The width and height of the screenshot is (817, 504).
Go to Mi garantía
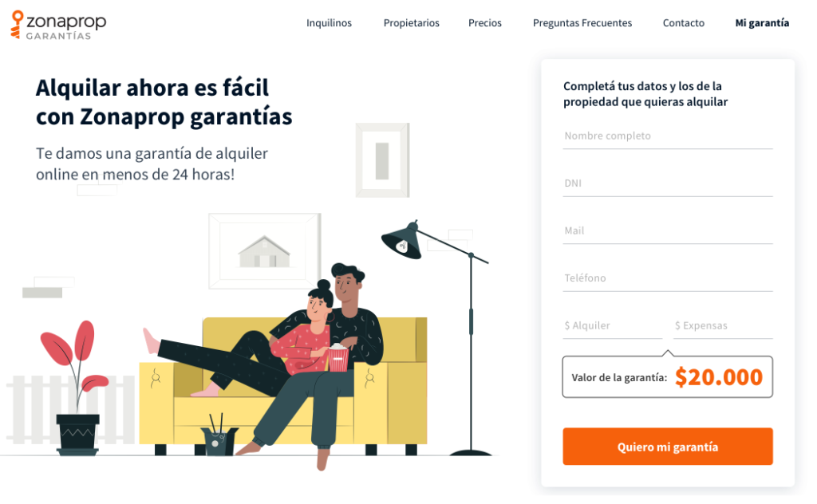click(x=762, y=23)
